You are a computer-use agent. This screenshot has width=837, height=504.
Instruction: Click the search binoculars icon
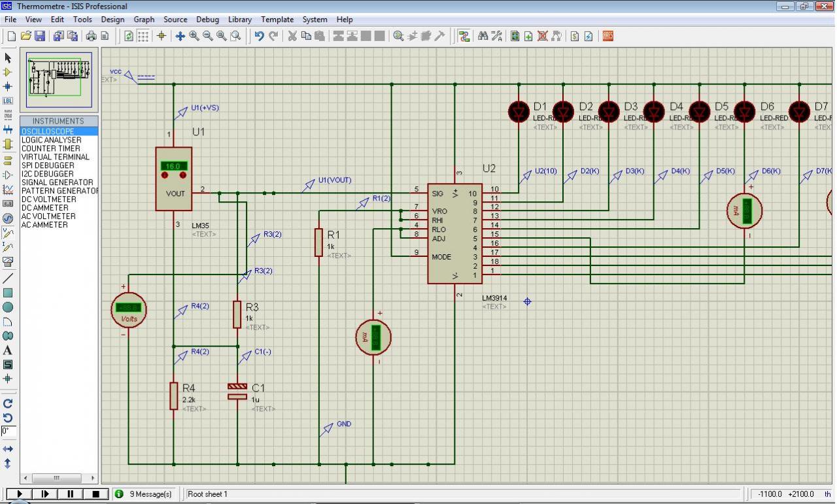tap(483, 36)
